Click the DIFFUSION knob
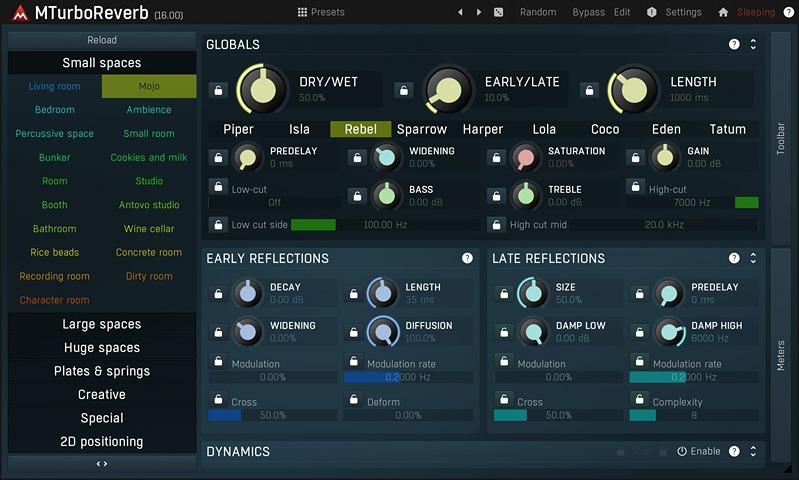 pos(383,331)
